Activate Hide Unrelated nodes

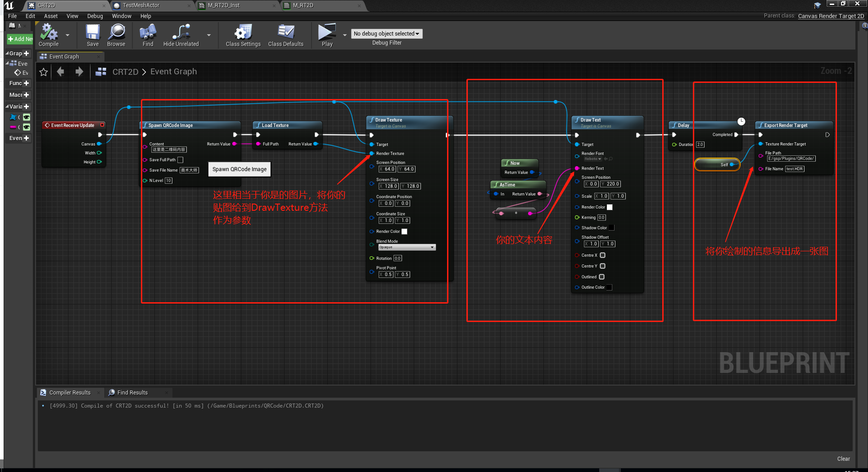click(180, 34)
